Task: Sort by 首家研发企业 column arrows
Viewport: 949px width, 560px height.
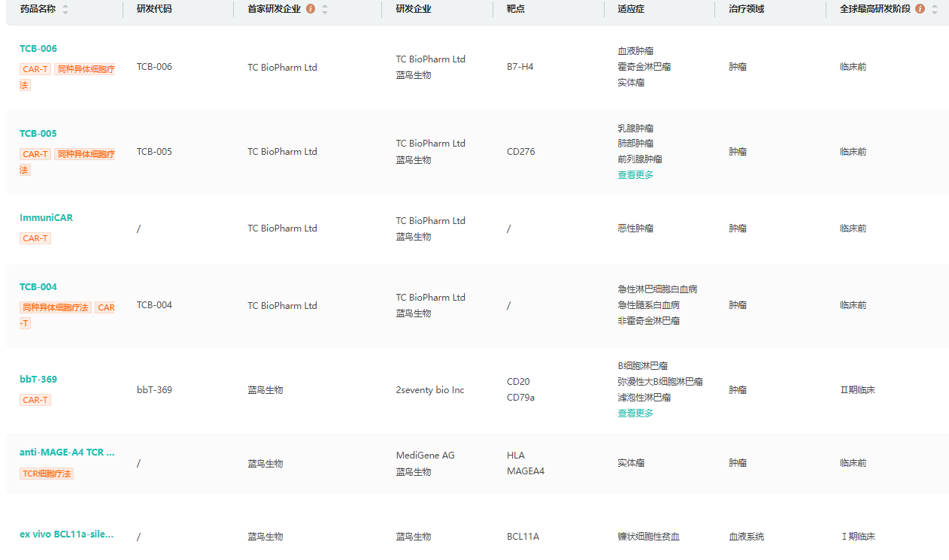Action: coord(325,9)
